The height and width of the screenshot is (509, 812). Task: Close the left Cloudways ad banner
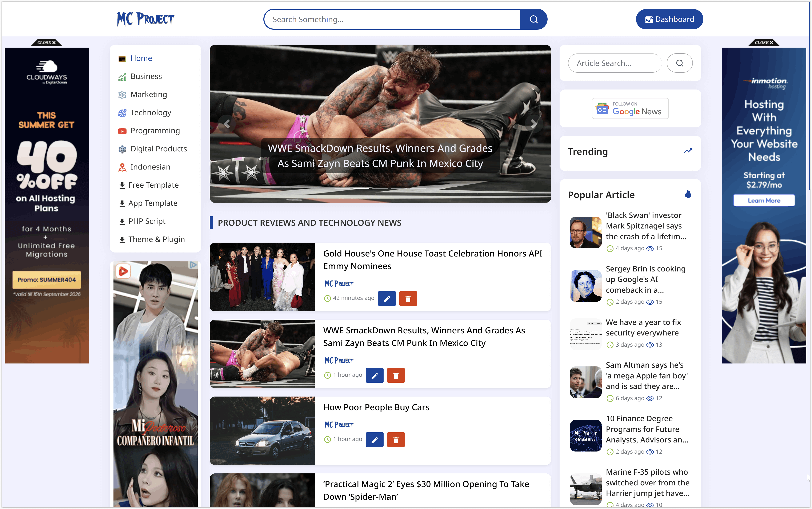(x=47, y=42)
